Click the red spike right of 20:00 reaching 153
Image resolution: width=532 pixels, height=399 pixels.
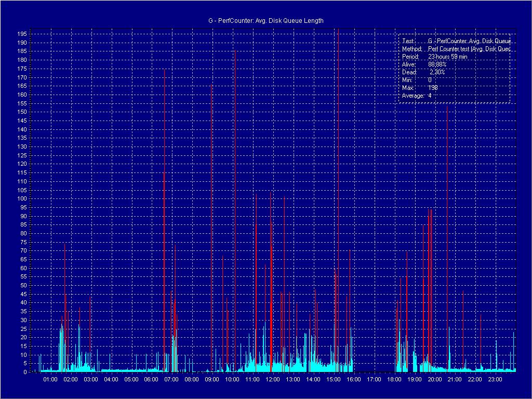(447, 182)
